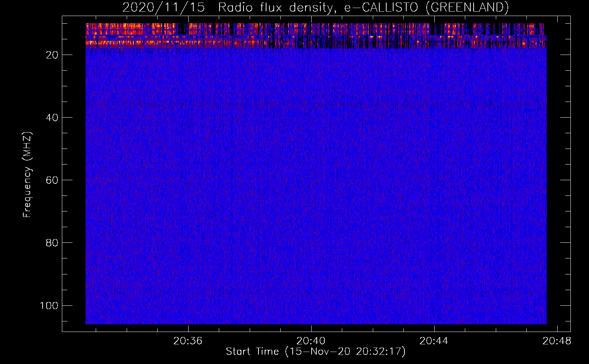Click the 100 frequency tick label
The height and width of the screenshot is (364, 589).
(49, 305)
